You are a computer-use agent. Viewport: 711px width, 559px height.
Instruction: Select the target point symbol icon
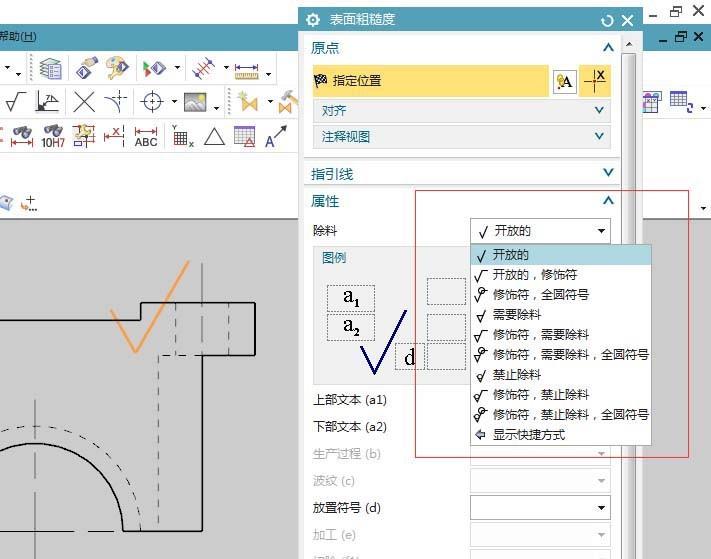[x=152, y=102]
